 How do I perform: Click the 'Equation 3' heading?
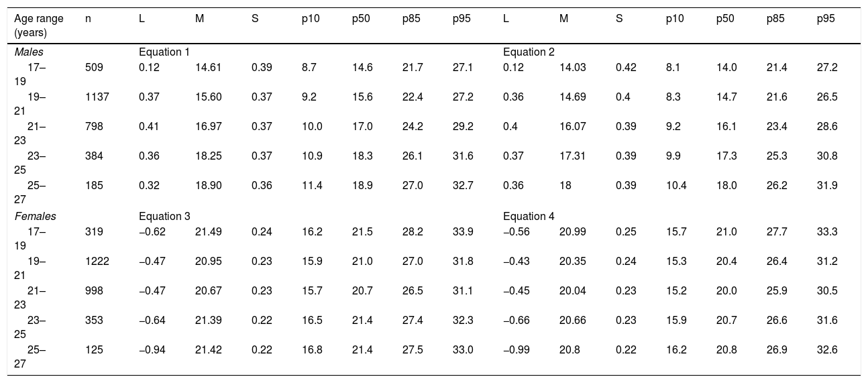(164, 216)
